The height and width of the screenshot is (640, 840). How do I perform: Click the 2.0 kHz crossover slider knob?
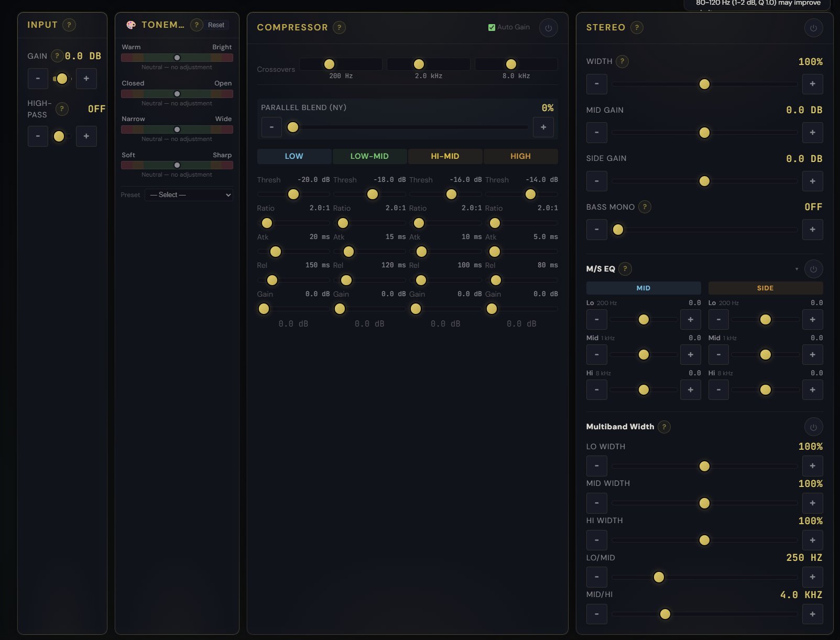pos(419,64)
